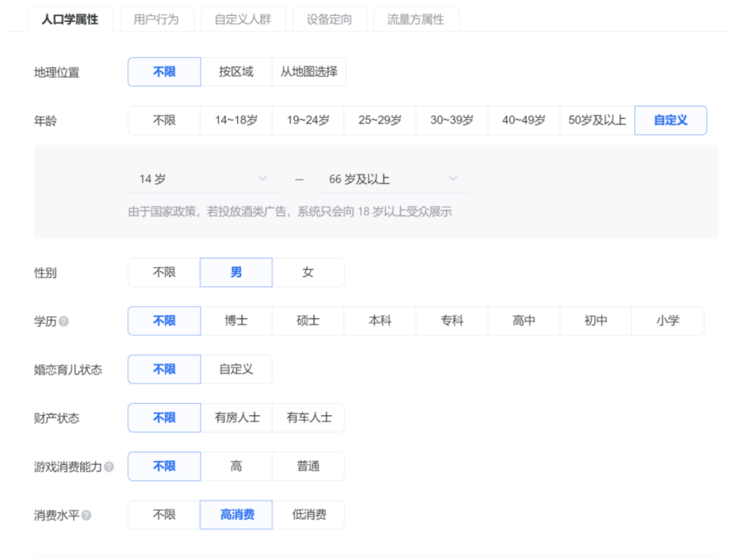Open the 自定义人群 tab
This screenshot has height=560, width=746.
(243, 19)
